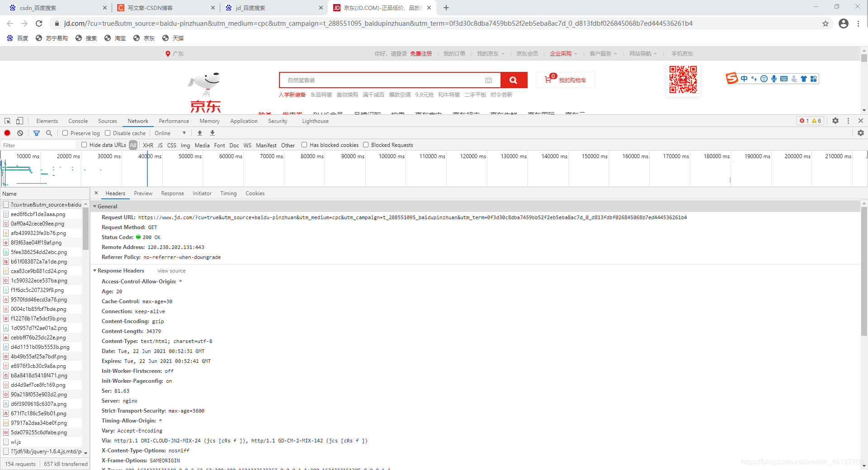Open the Online throttling dropdown

[170, 133]
